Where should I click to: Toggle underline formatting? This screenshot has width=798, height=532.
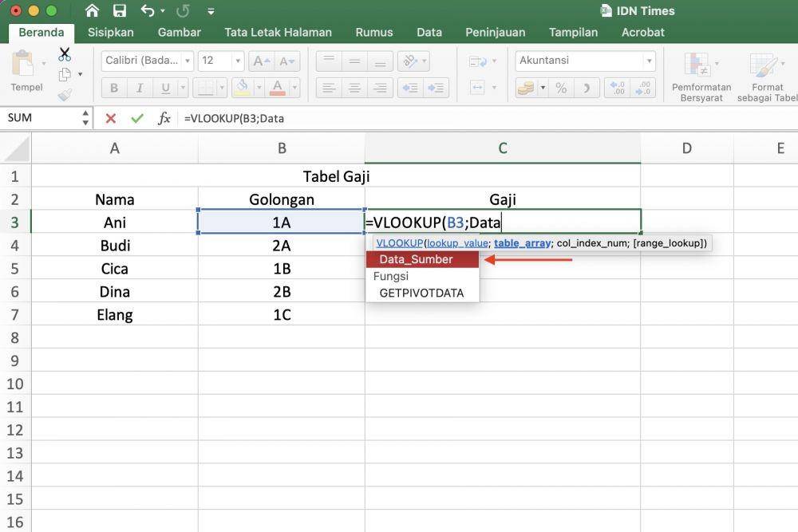pyautogui.click(x=165, y=88)
